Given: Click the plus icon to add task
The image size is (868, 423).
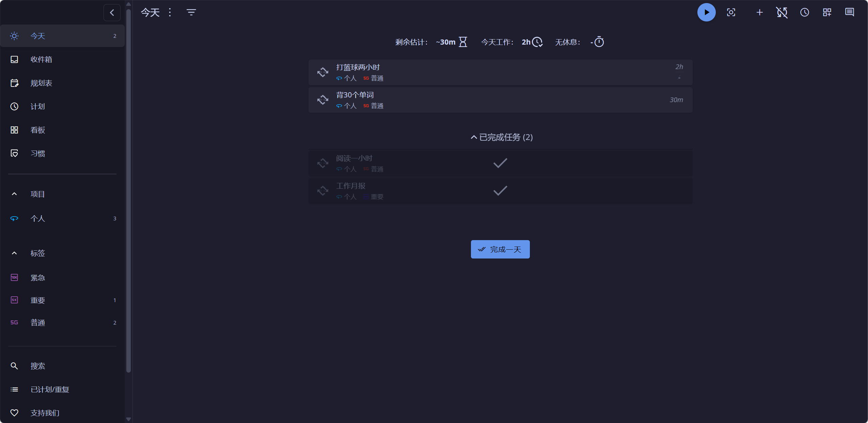Looking at the screenshot, I should coord(759,13).
